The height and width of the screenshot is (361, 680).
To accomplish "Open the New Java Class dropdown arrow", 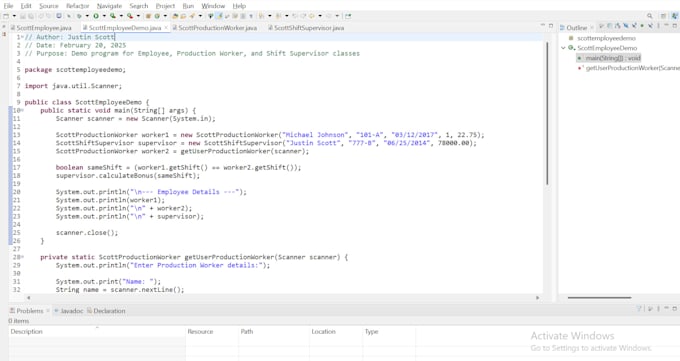I will (x=165, y=16).
